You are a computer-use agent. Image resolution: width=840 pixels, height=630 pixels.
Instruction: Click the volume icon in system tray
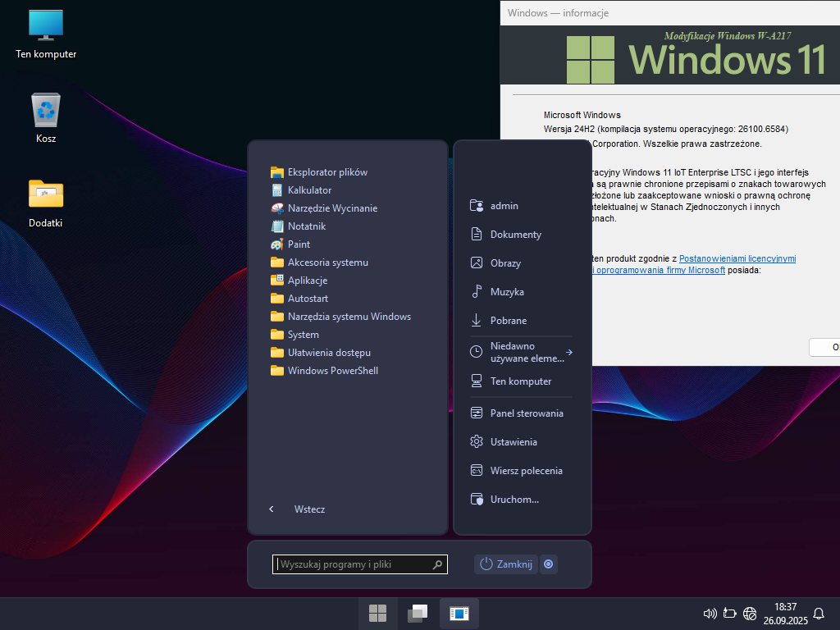[x=710, y=613]
